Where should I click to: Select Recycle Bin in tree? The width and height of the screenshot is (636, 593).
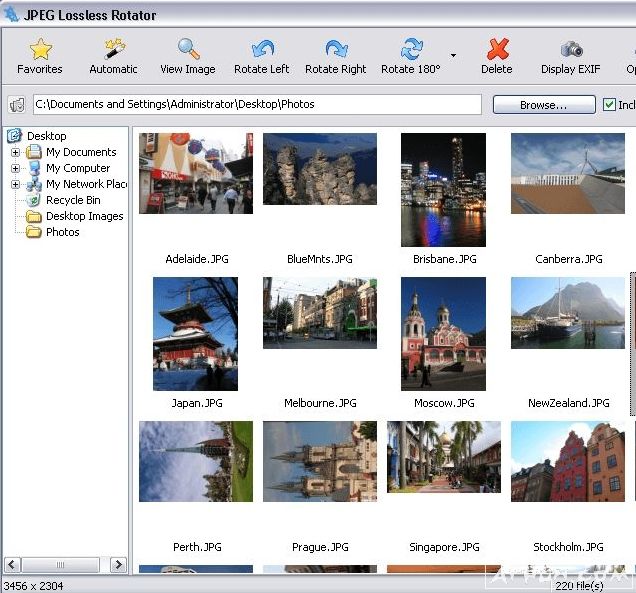click(x=73, y=200)
